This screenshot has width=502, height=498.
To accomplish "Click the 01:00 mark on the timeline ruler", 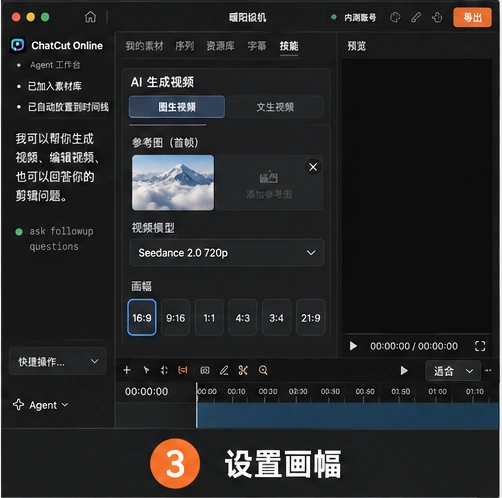I will pyautogui.click(x=437, y=391).
